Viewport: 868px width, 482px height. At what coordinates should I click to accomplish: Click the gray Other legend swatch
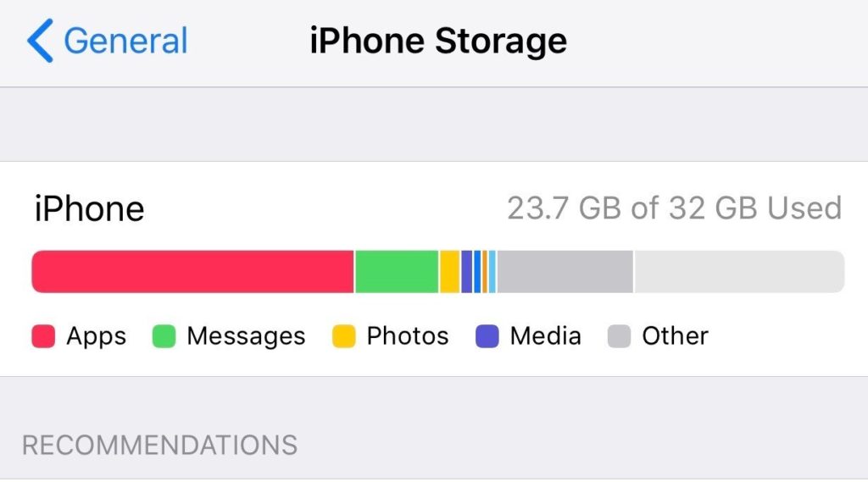click(x=619, y=336)
